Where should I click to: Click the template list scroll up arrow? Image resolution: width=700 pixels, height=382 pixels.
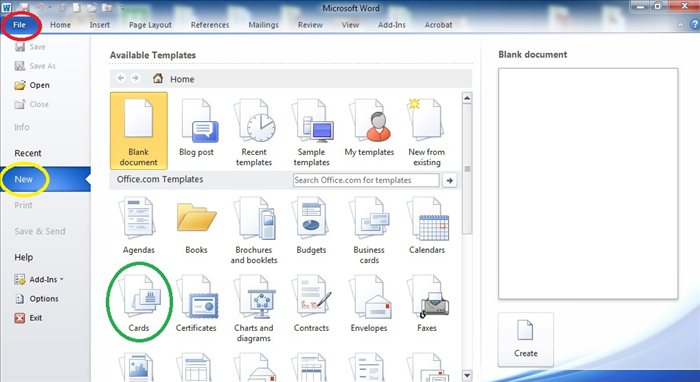[467, 98]
